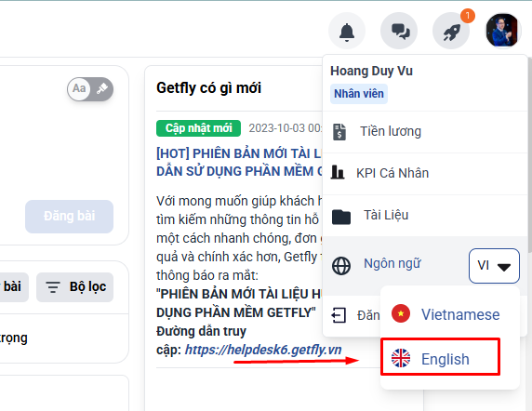
Task: Click the logout door icon
Action: click(339, 315)
